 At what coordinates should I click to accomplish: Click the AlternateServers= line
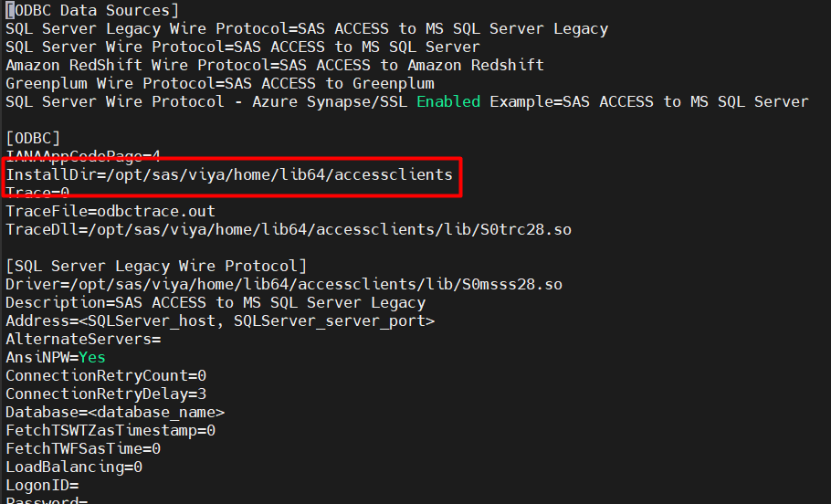click(x=83, y=339)
